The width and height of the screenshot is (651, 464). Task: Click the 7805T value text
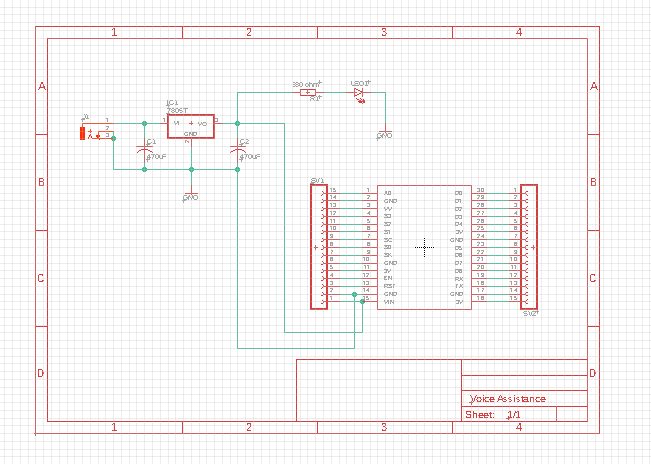(x=177, y=110)
